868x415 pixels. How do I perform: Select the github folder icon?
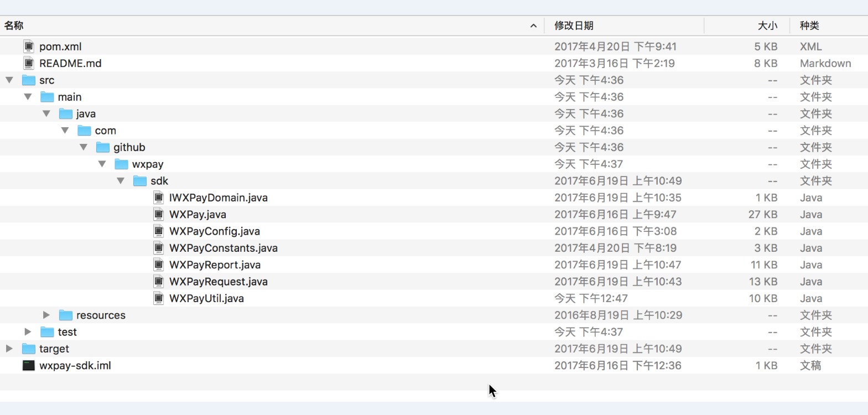[x=103, y=147]
